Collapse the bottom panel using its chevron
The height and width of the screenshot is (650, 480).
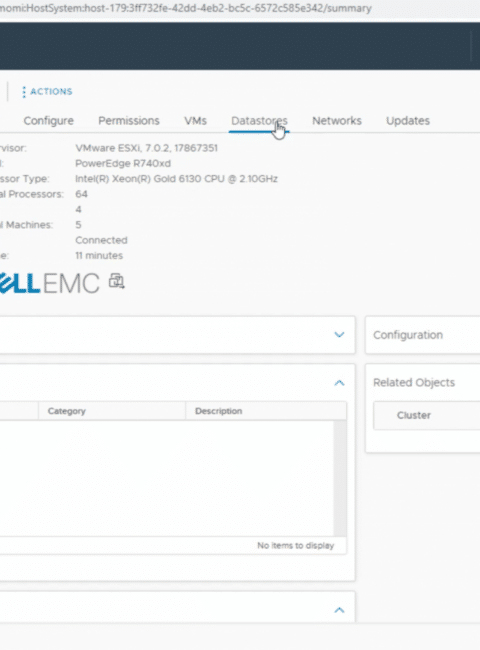click(x=339, y=610)
